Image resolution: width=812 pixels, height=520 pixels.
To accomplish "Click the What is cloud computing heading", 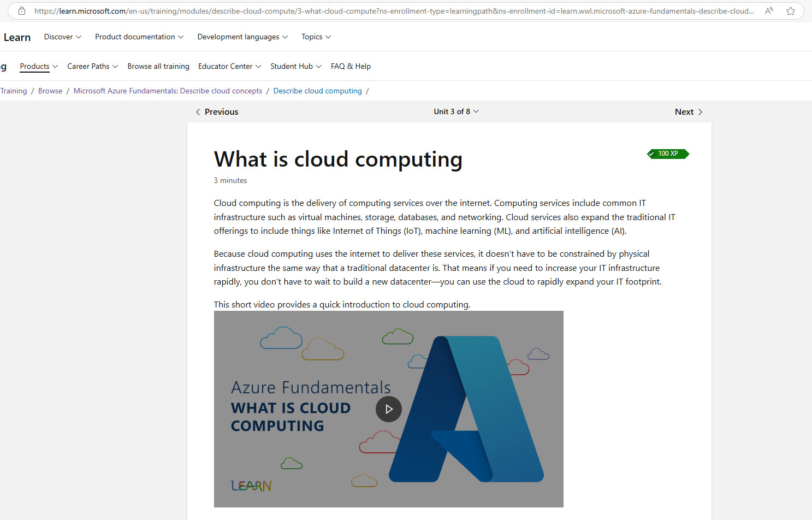I will (338, 159).
